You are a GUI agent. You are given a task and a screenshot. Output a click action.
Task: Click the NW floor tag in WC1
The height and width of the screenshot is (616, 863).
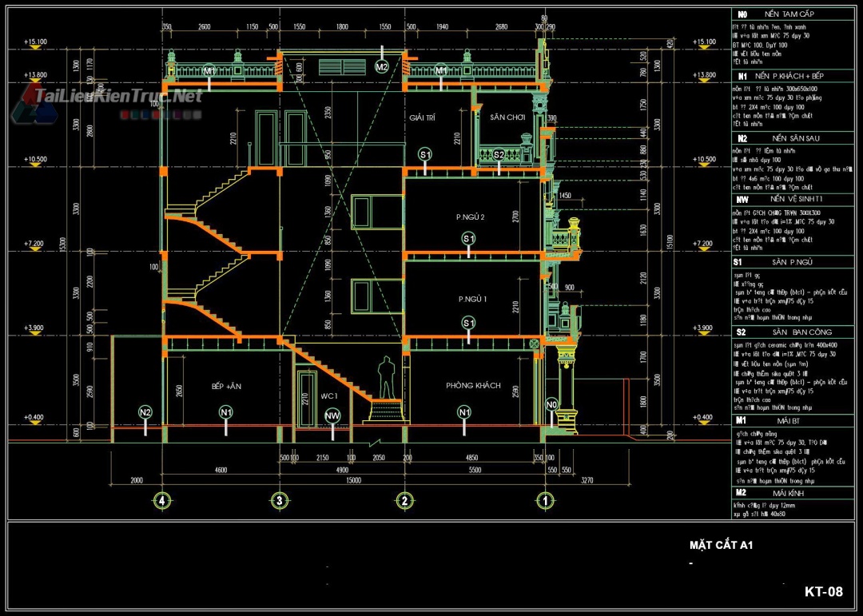tap(332, 415)
